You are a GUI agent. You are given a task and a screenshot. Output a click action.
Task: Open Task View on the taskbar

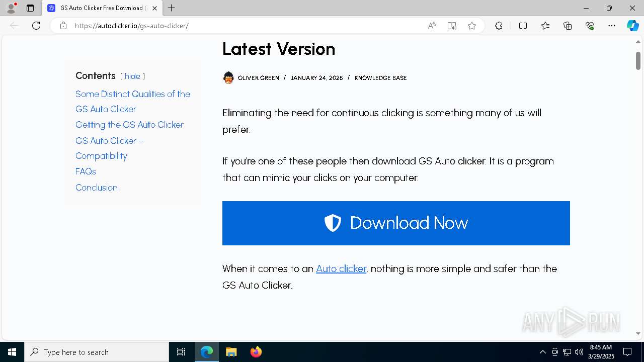pos(181,352)
